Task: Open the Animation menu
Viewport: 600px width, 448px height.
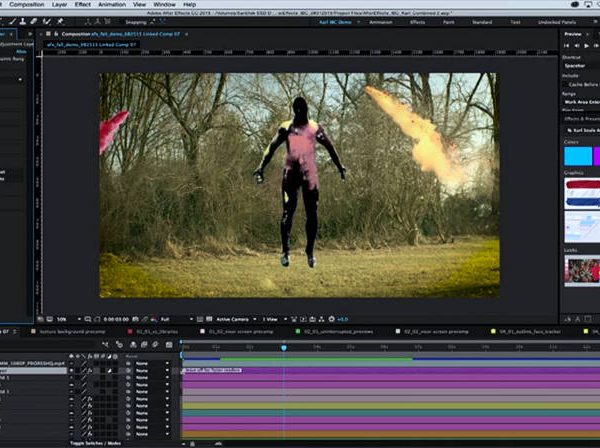Action: 112,5
